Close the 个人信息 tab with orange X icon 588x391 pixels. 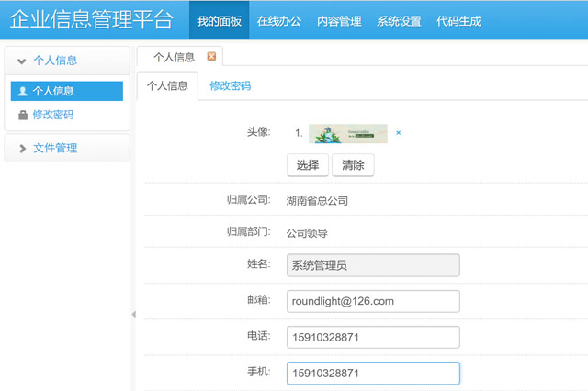pyautogui.click(x=212, y=57)
